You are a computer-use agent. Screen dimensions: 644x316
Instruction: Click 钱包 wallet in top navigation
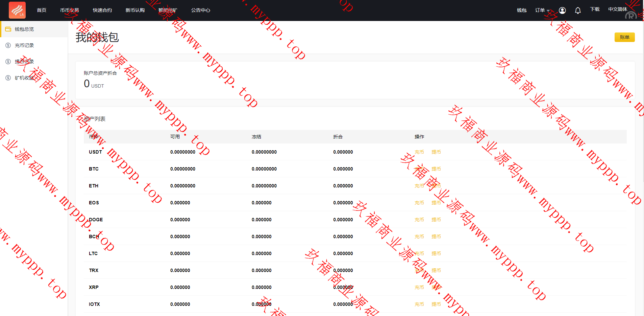(x=522, y=10)
